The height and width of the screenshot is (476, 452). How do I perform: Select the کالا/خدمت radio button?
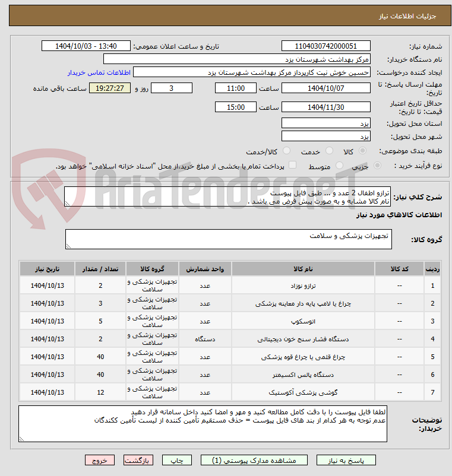[x=286, y=151]
